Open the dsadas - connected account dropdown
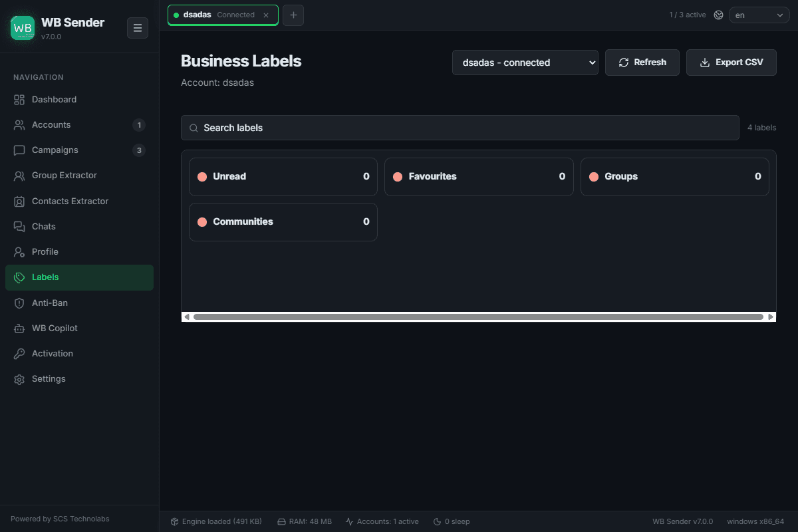 [x=525, y=63]
